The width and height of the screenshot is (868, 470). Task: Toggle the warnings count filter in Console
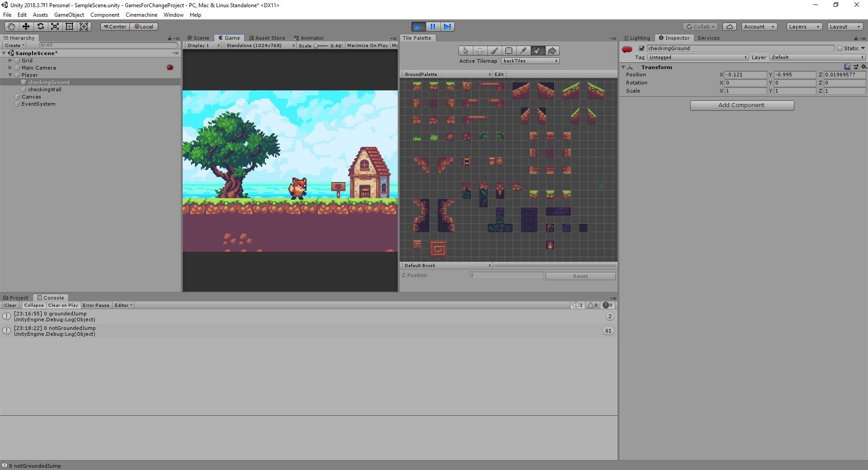[593, 305]
